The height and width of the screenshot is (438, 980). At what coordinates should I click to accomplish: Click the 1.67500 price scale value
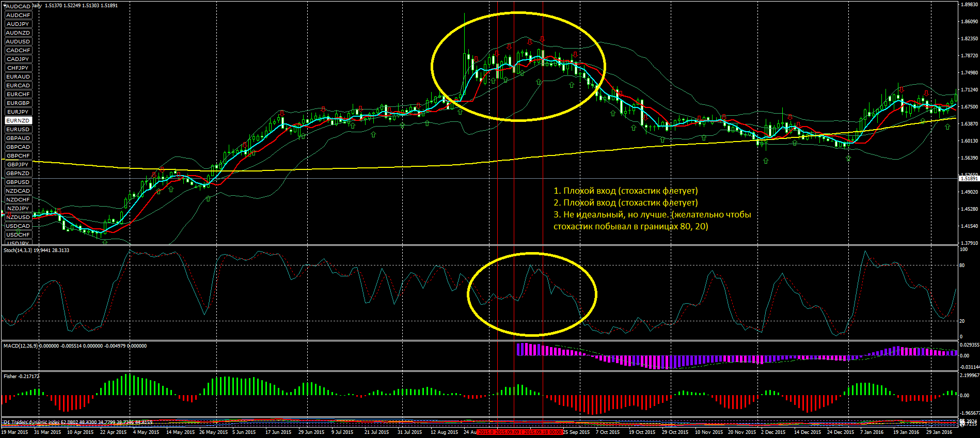click(969, 107)
